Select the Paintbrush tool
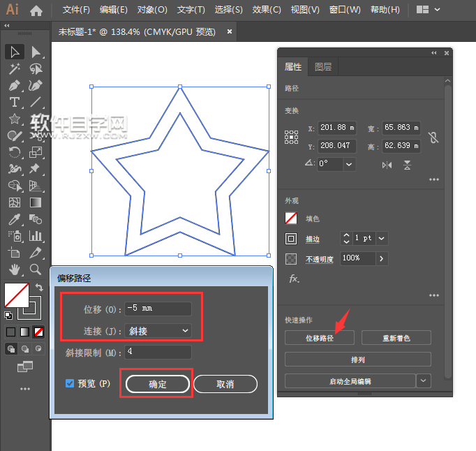 pos(14,135)
